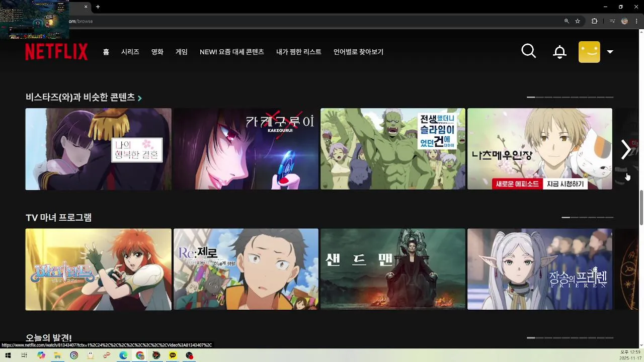Open File Explorer from the taskbar
The height and width of the screenshot is (362, 644).
57,355
